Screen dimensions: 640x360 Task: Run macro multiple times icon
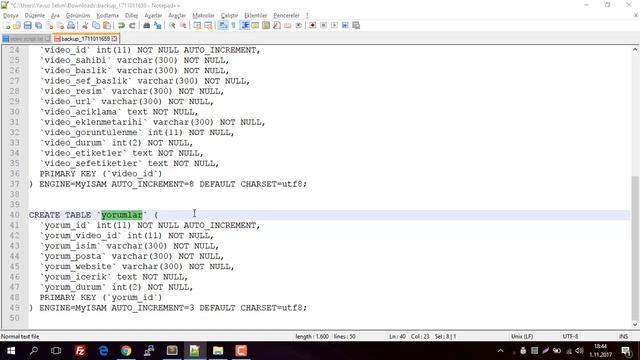click(x=345, y=25)
